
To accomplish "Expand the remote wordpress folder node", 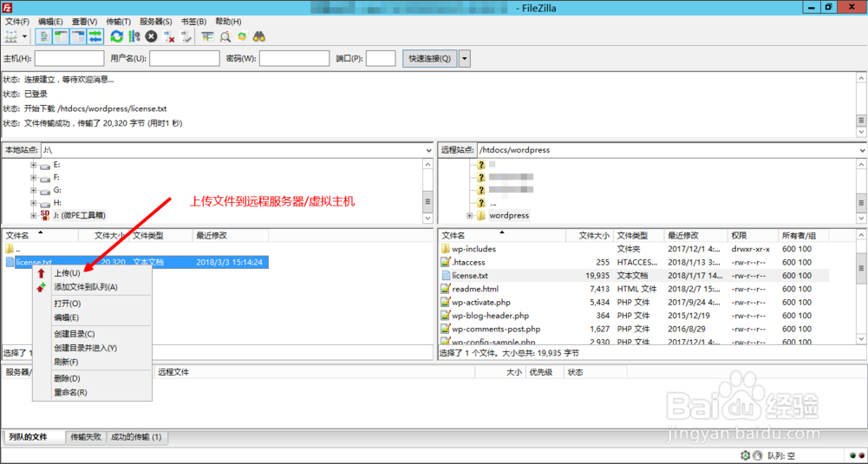I will click(469, 215).
